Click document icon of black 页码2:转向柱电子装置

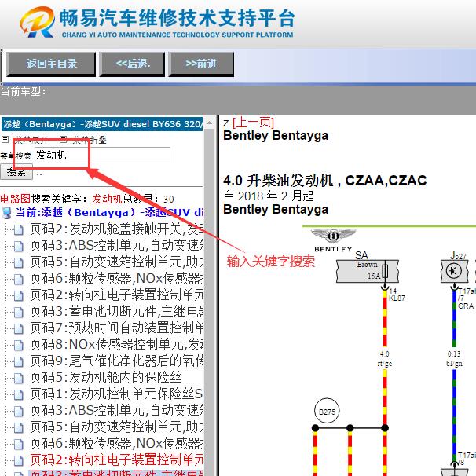(19, 295)
